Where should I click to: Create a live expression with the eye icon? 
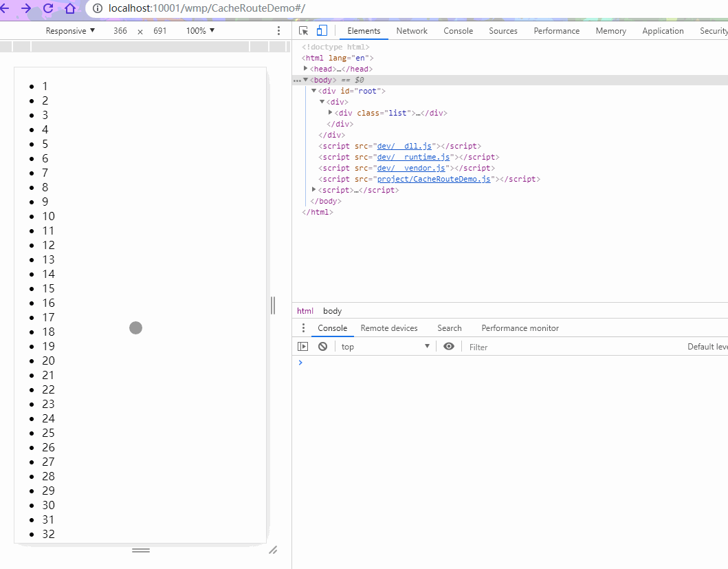click(x=449, y=346)
